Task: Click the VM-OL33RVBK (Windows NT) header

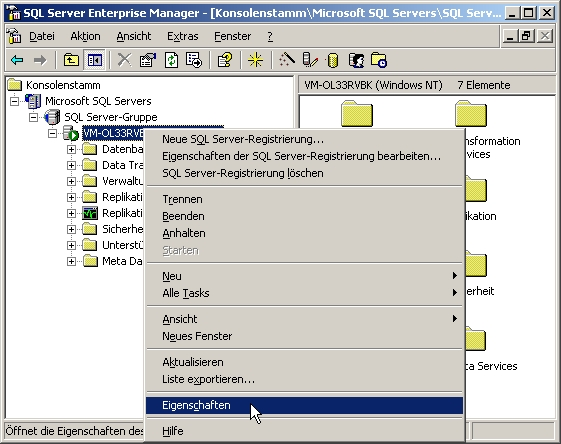Action: click(x=373, y=85)
